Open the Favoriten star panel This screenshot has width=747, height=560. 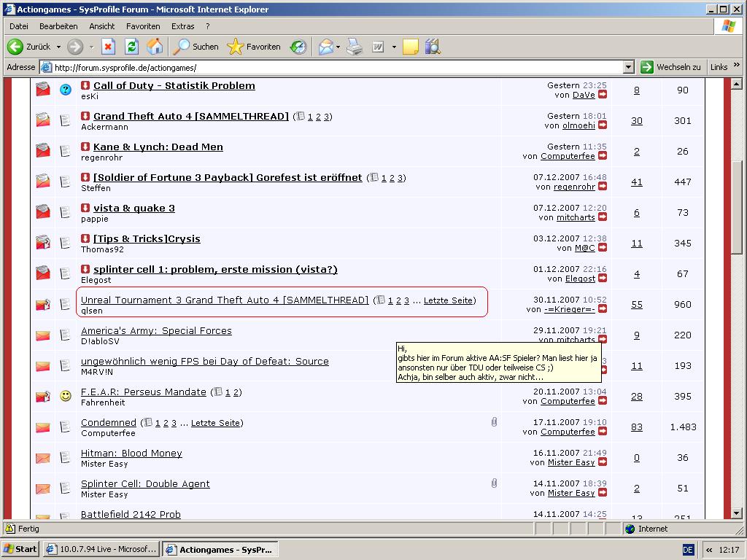[x=253, y=47]
